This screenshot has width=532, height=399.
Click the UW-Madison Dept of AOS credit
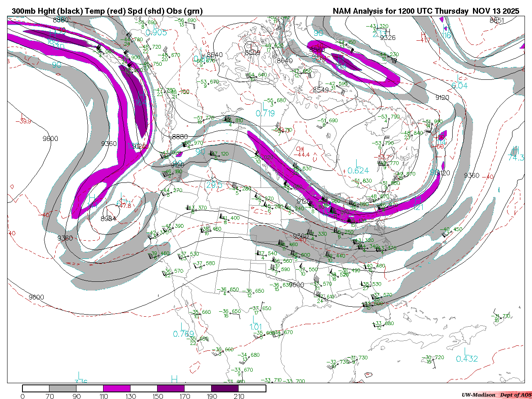(496, 394)
